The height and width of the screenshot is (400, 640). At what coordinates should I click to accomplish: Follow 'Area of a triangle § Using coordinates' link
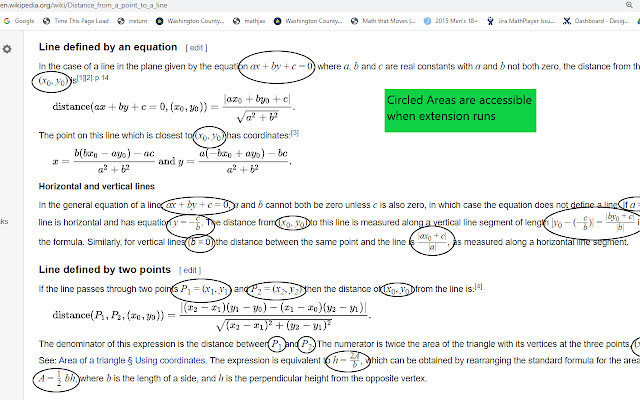click(x=132, y=361)
